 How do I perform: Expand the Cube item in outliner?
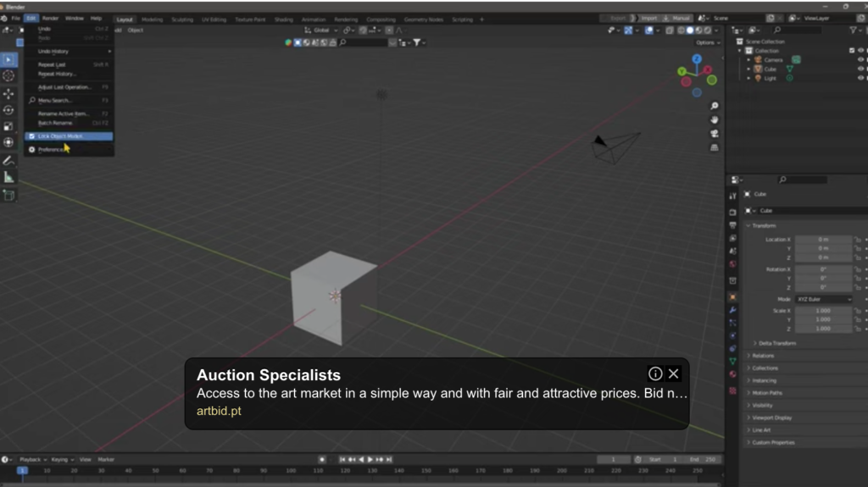tap(748, 69)
